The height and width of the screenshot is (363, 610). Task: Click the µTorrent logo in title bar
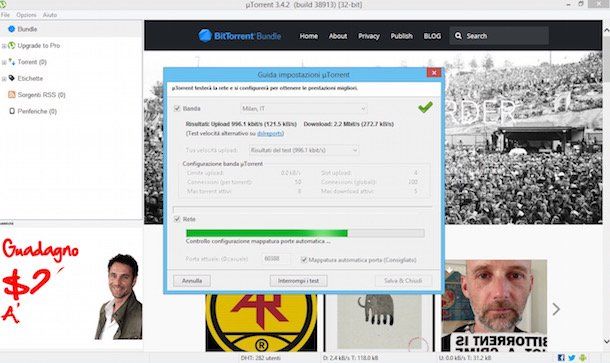[x=3, y=4]
